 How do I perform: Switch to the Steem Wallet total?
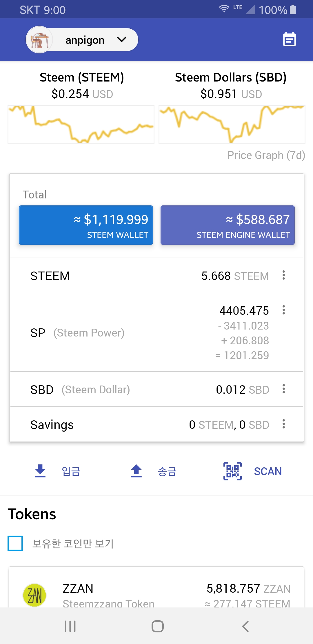(86, 225)
